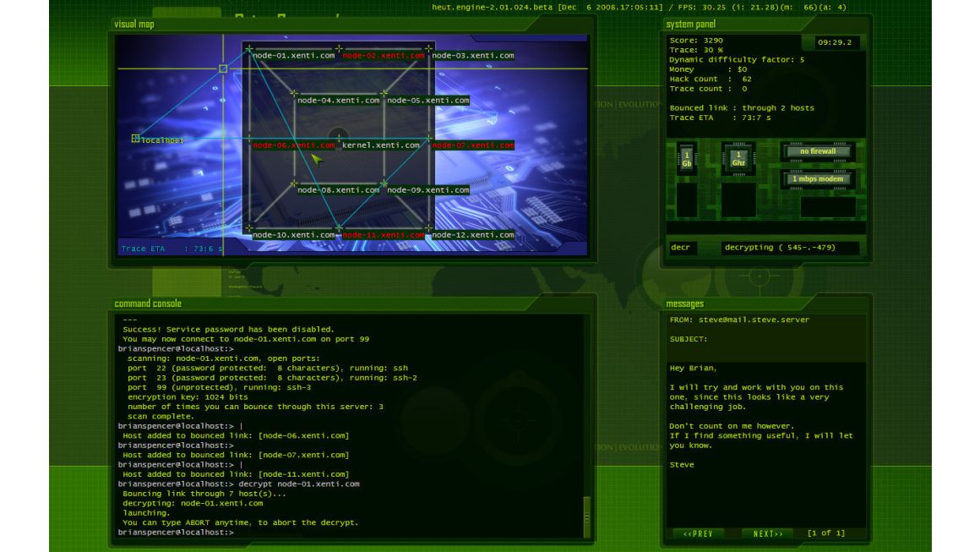980x552 pixels.
Task: Click the 'SUBJECT:' line in messages
Action: pos(689,339)
